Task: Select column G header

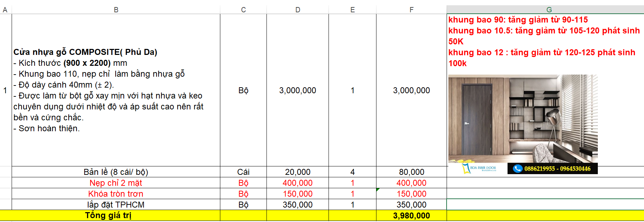Action: pos(549,10)
